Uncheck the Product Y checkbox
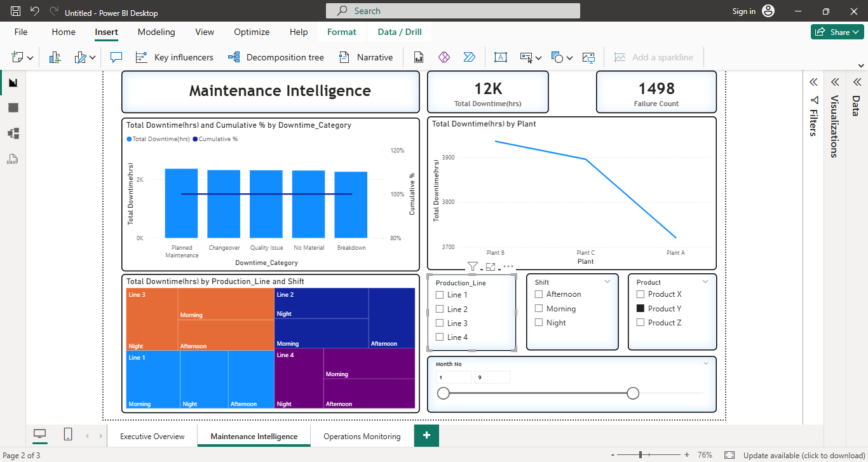 pyautogui.click(x=641, y=309)
